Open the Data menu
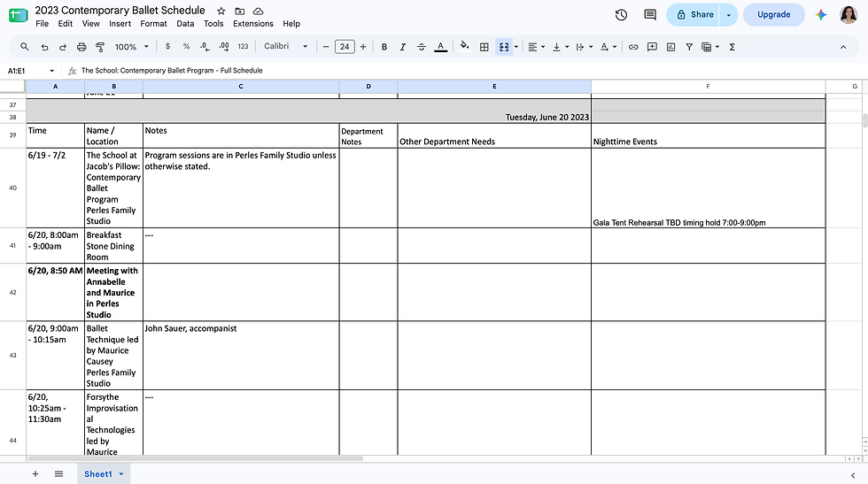868x484 pixels. [185, 24]
